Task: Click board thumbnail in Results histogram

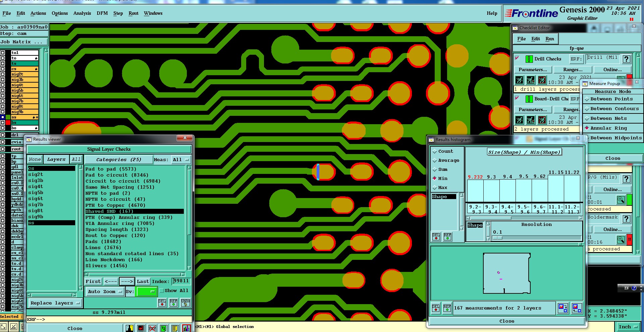Action: [507, 273]
